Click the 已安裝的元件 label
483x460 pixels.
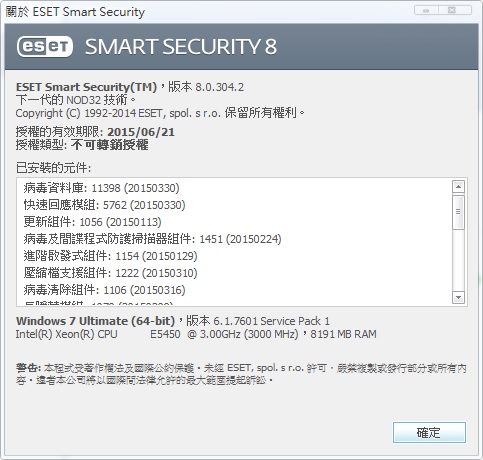point(53,168)
